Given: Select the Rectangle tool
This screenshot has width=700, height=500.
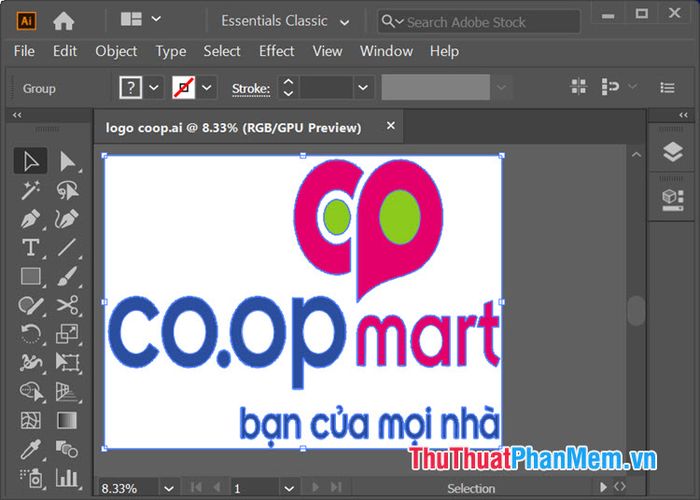Looking at the screenshot, I should tap(30, 276).
